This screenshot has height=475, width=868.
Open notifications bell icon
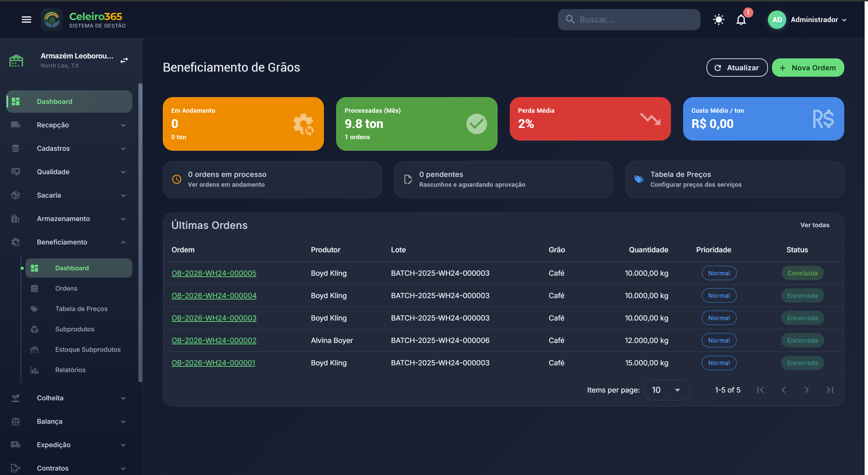coord(741,20)
